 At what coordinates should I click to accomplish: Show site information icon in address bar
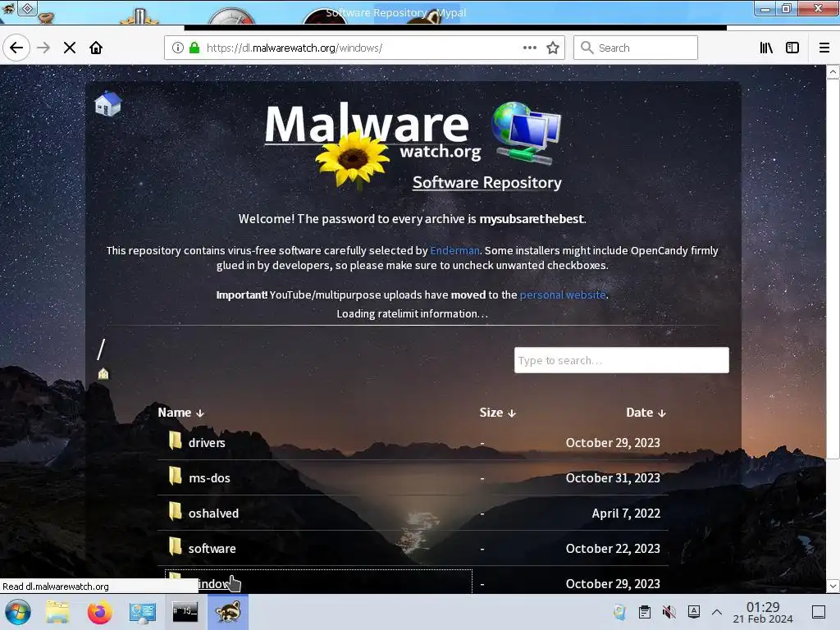[178, 48]
